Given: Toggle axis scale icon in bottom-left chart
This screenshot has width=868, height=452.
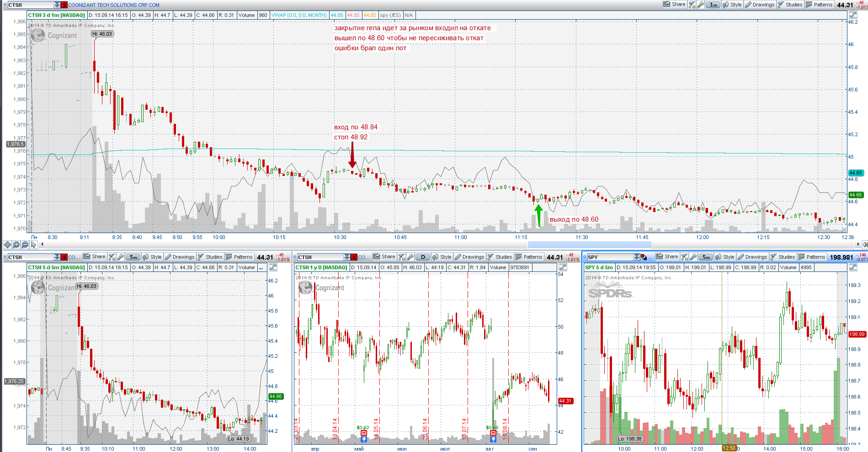Looking at the screenshot, I should 273,267.
